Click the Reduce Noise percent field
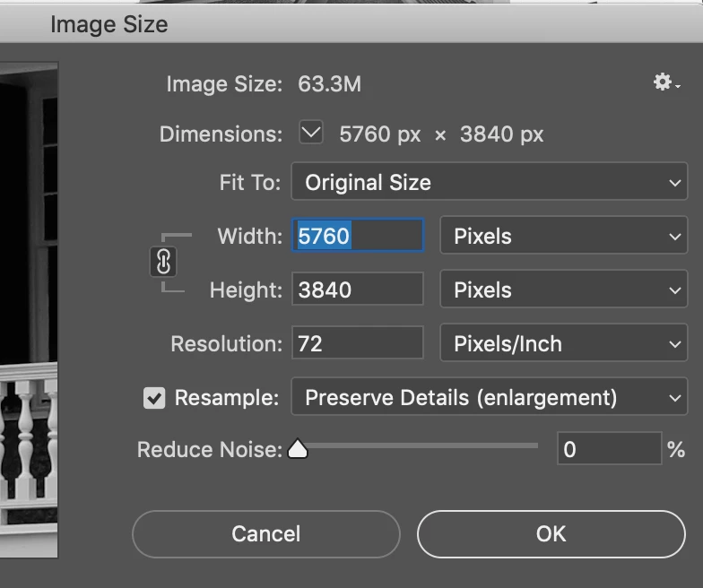The height and width of the screenshot is (588, 703). pyautogui.click(x=609, y=449)
